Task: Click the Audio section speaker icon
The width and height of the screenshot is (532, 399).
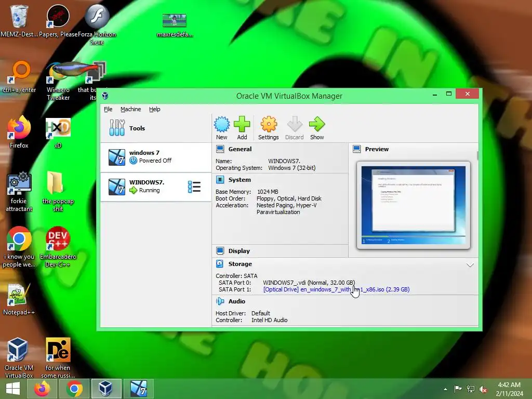Action: coord(220,301)
